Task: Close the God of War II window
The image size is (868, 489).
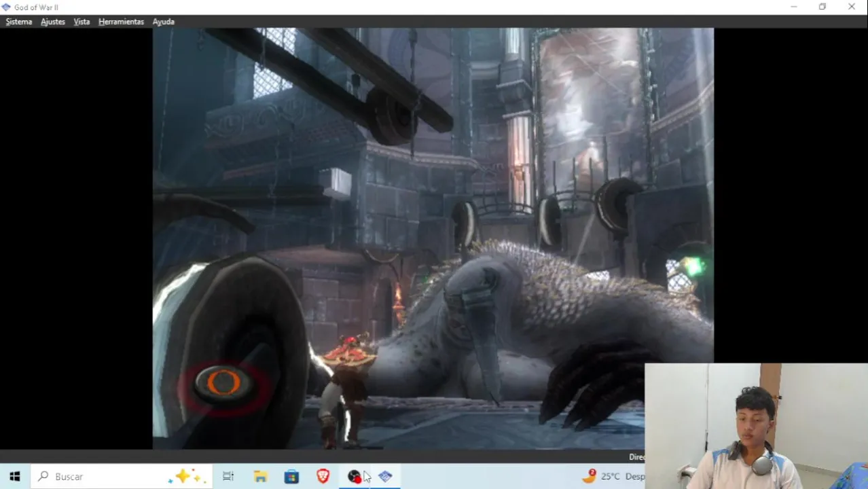Action: (x=852, y=7)
